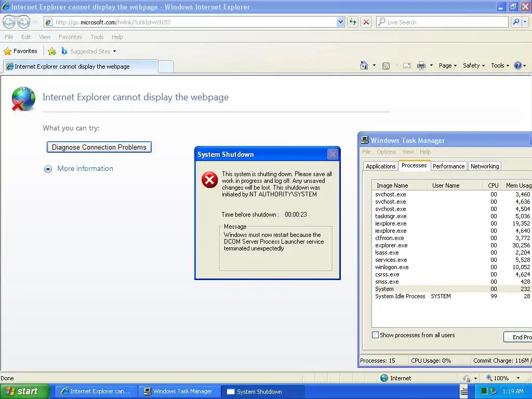Click the on-screen keyboard tray icon
532x399 pixels.
coord(464,392)
